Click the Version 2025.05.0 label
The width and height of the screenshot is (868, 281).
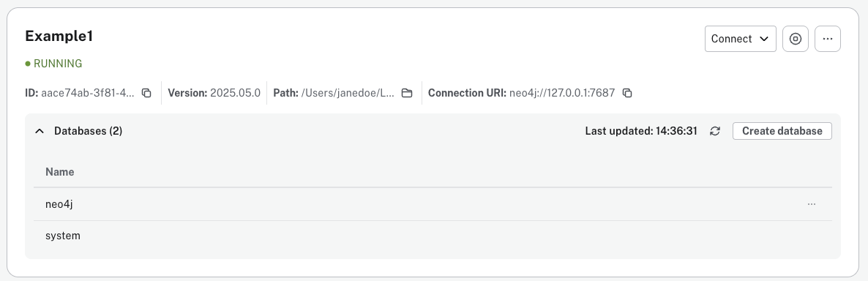pos(214,93)
